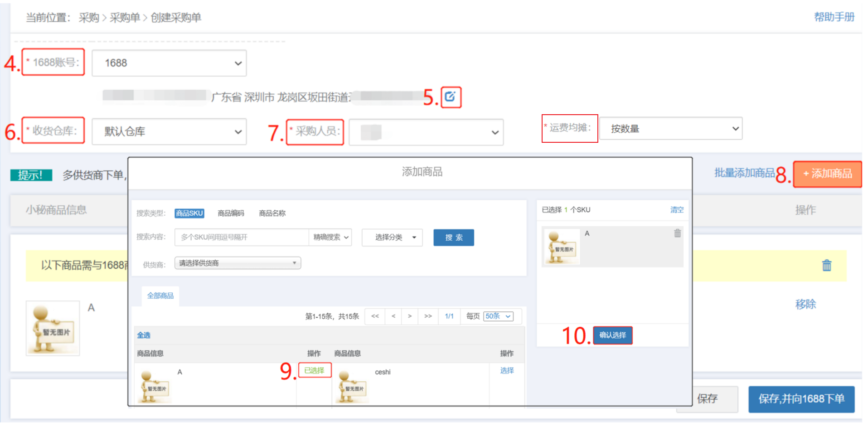This screenshot has height=436, width=868.
Task: Click the +添加商品 orange button
Action: [827, 174]
